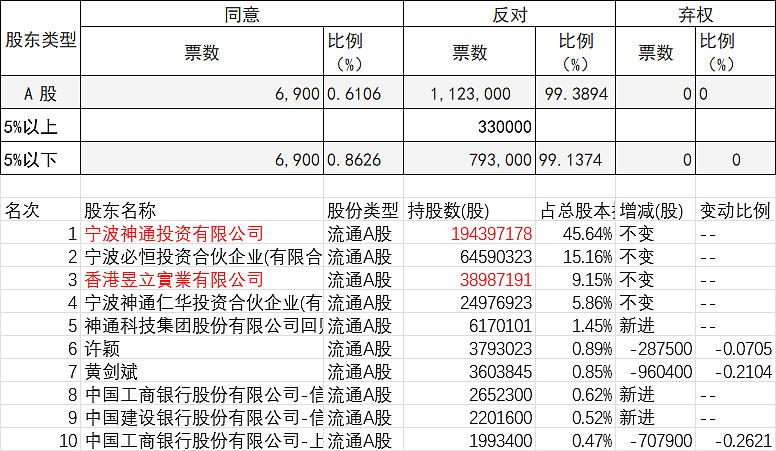Click the 5%以下 row label

click(x=41, y=158)
